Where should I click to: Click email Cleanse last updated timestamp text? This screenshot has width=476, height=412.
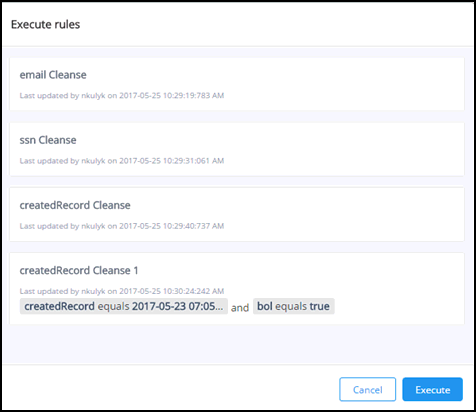[122, 96]
